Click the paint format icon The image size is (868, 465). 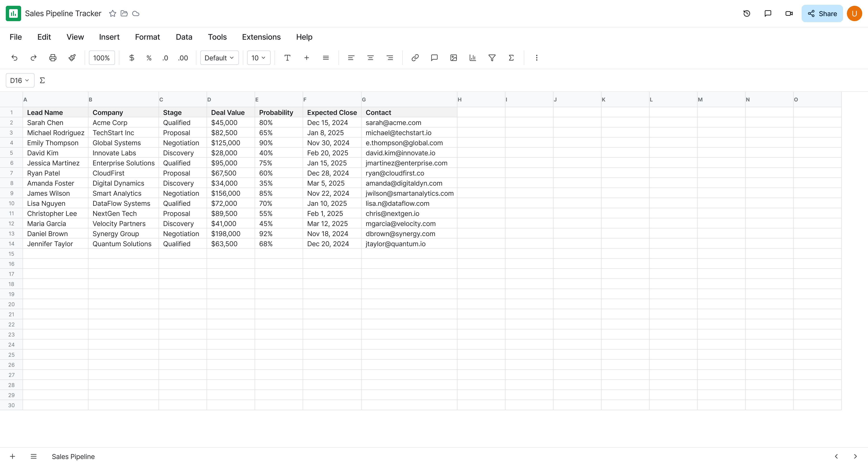72,58
